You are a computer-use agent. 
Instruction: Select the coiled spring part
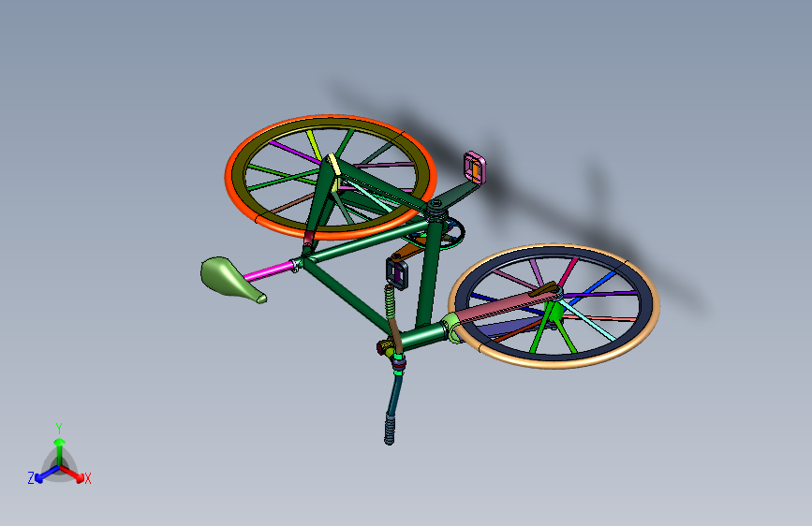pyautogui.click(x=390, y=301)
